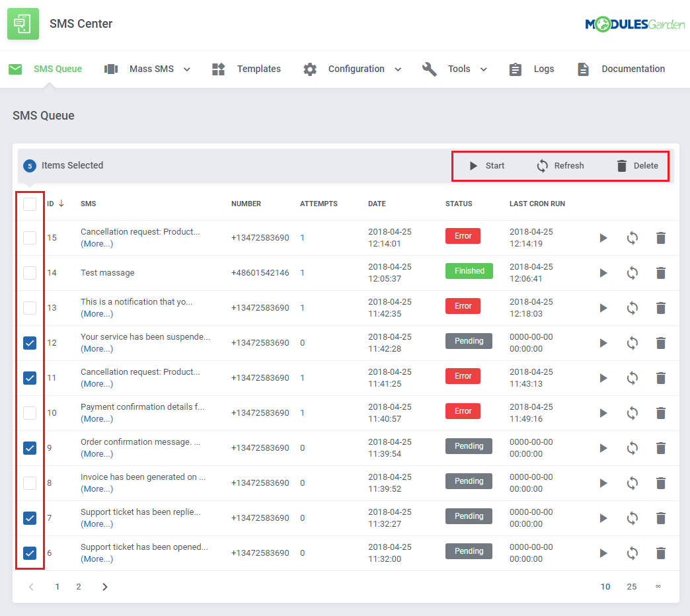The image size is (690, 616).
Task: Delete SMS row with ID 15
Action: [660, 238]
